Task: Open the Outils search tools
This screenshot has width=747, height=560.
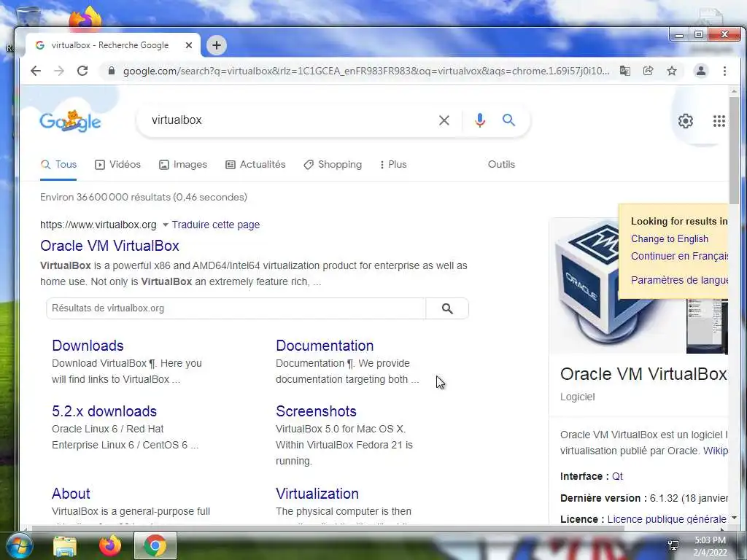Action: (x=501, y=165)
